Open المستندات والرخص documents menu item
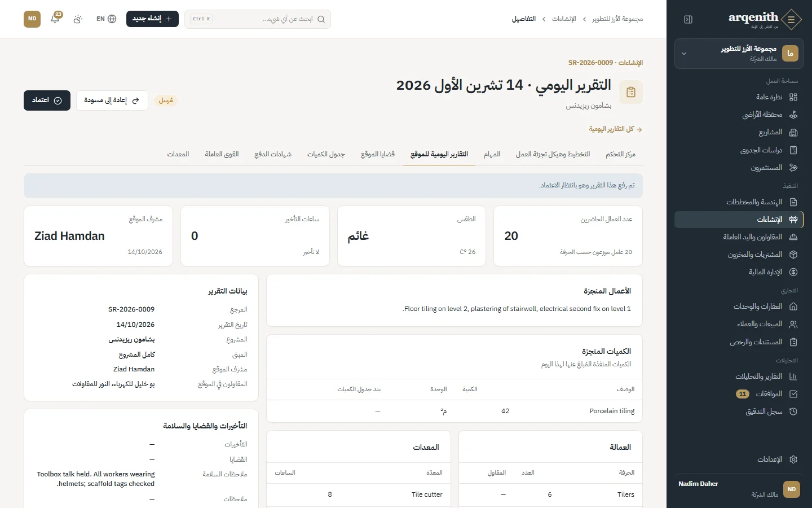Image resolution: width=812 pixels, height=508 pixels. coord(739,342)
